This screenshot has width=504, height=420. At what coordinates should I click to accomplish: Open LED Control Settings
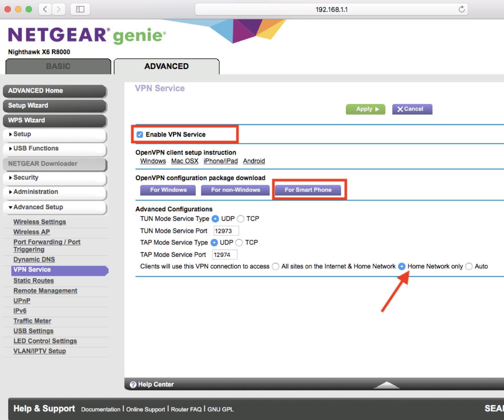coord(45,341)
